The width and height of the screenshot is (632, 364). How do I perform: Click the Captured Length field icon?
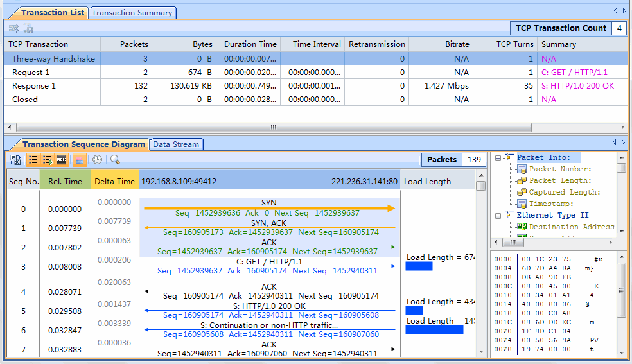point(522,192)
